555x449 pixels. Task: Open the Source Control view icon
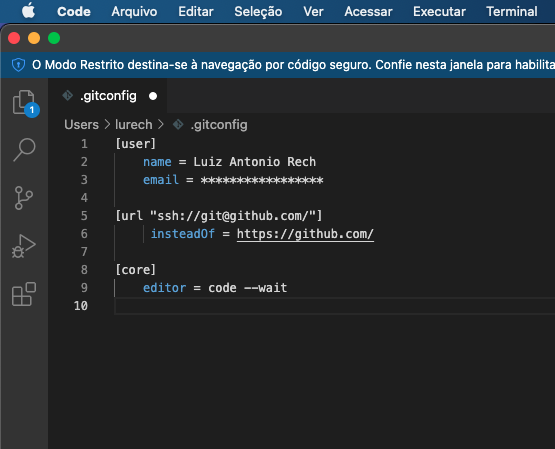(24, 198)
